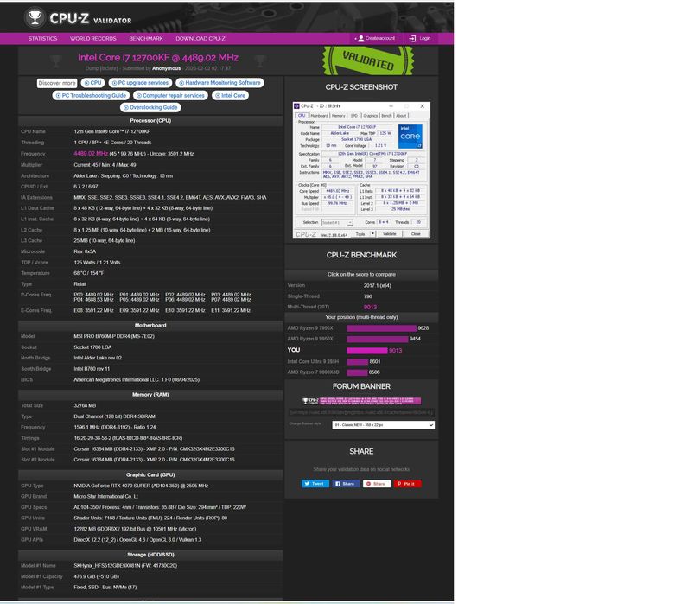Click the YOU 9013 comparison bar
Screen dimensions: 700x604
pos(367,351)
